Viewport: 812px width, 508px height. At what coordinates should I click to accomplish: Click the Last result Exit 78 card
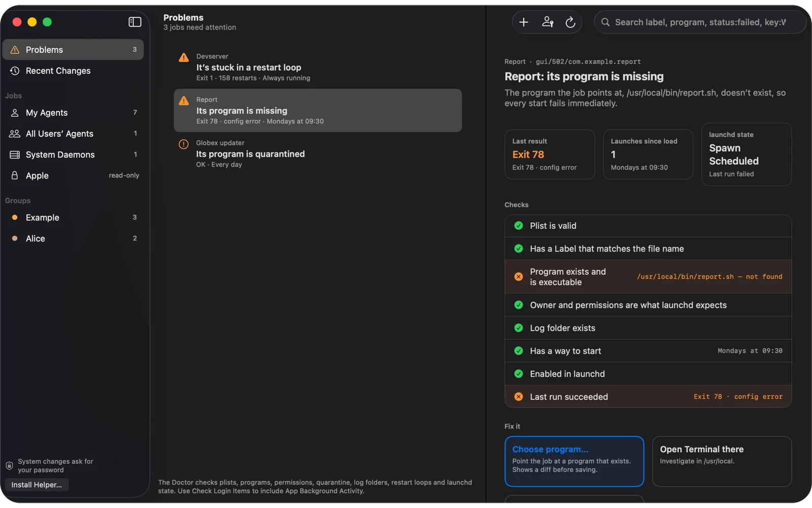coord(550,154)
